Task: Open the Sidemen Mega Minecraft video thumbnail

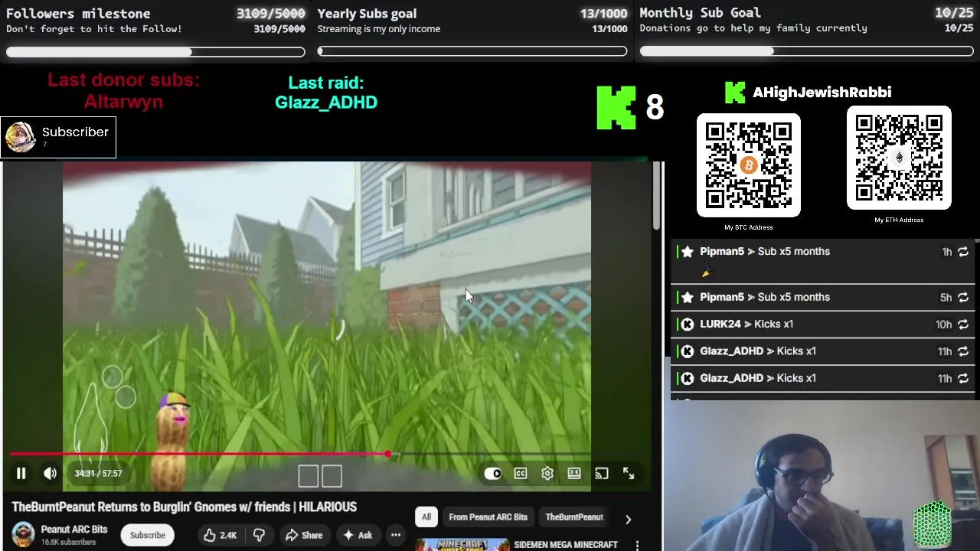Action: (x=462, y=545)
